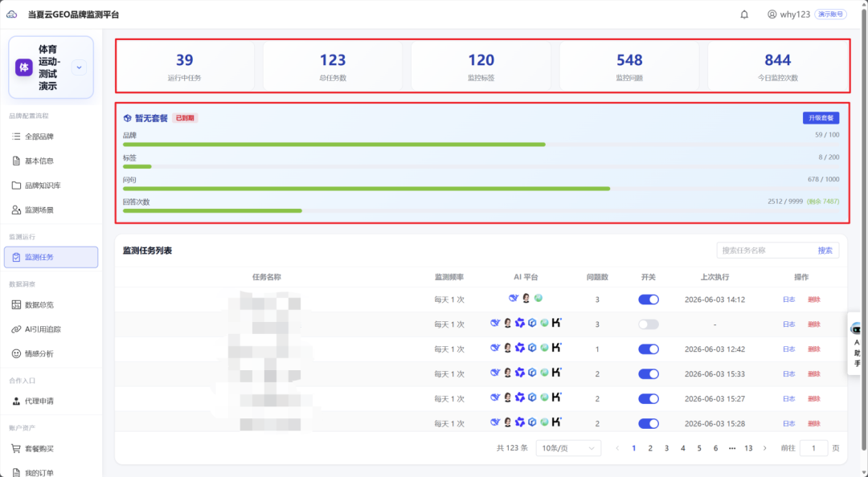Open the 10条/页 page size dropdown
868x477 pixels.
tap(568, 448)
